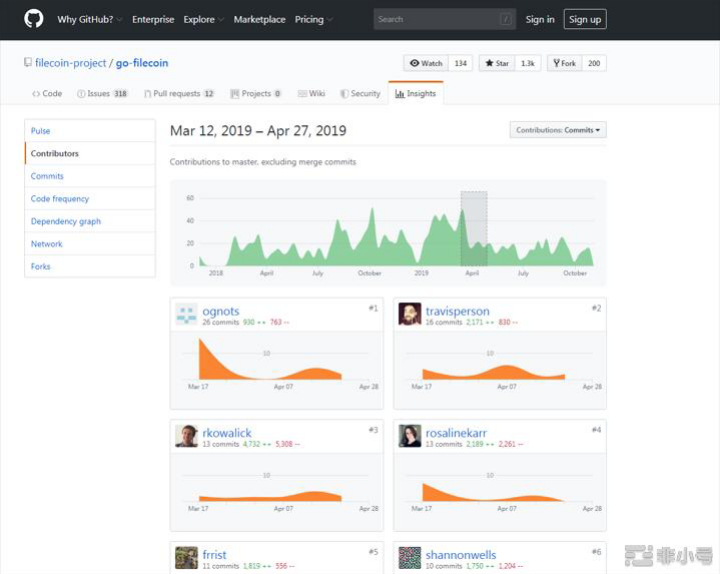Click the grey selected range on commit graph

474,229
